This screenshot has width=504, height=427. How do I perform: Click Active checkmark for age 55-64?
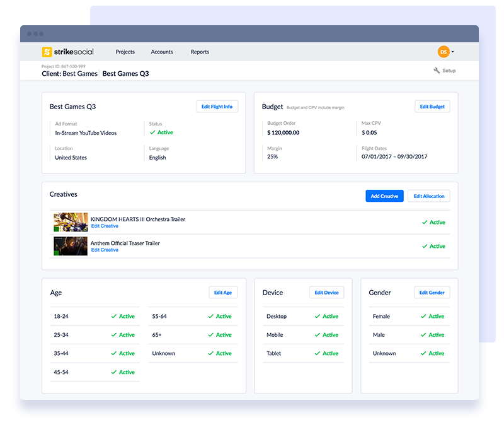211,317
